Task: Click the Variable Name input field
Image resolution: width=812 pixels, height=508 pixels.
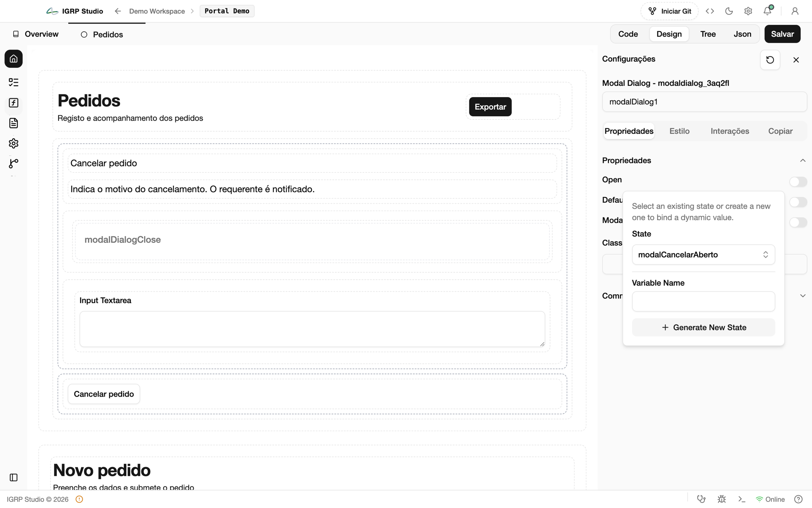Action: [x=703, y=302]
